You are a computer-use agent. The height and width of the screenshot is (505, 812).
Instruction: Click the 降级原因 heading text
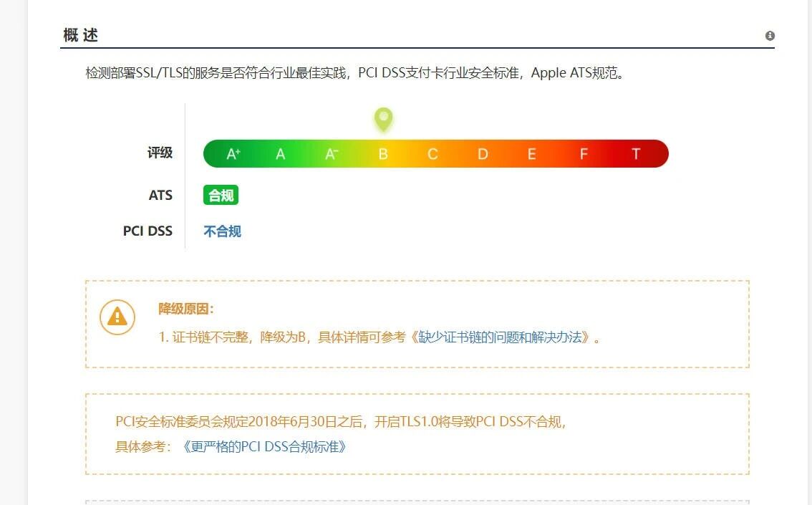(186, 309)
